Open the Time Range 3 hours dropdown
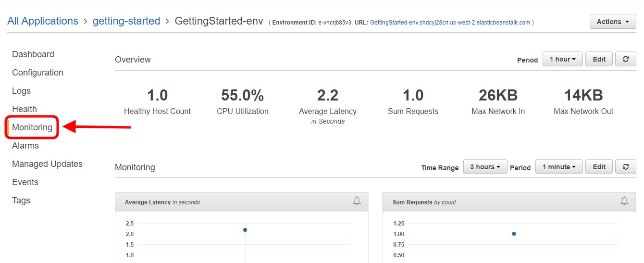The image size is (644, 263). 485,167
